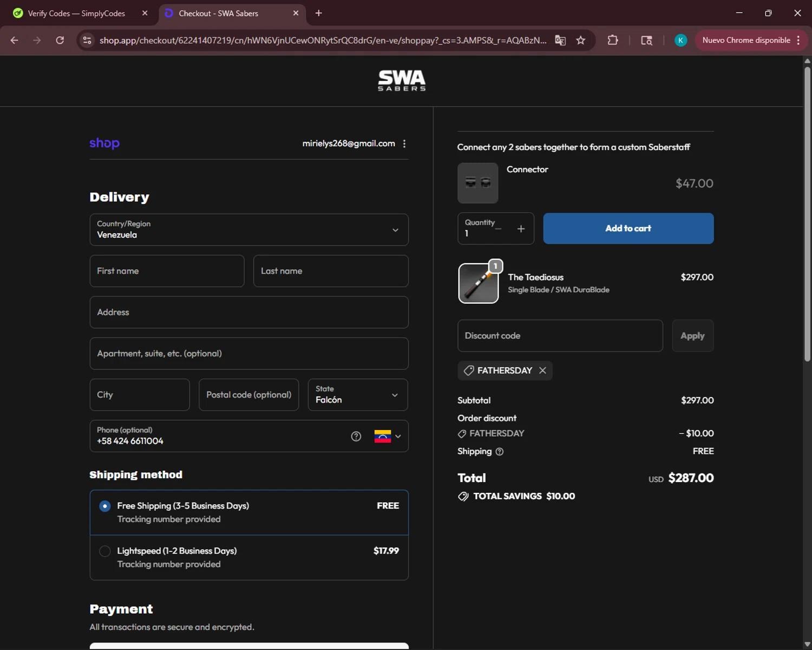Open site information icon in address bar
812x650 pixels.
(x=87, y=40)
